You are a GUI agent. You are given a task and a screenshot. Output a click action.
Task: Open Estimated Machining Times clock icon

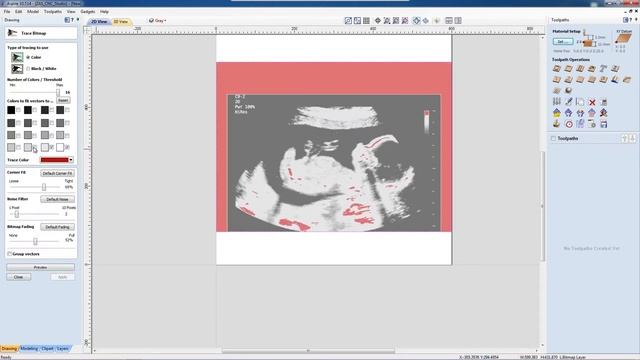[x=569, y=124]
